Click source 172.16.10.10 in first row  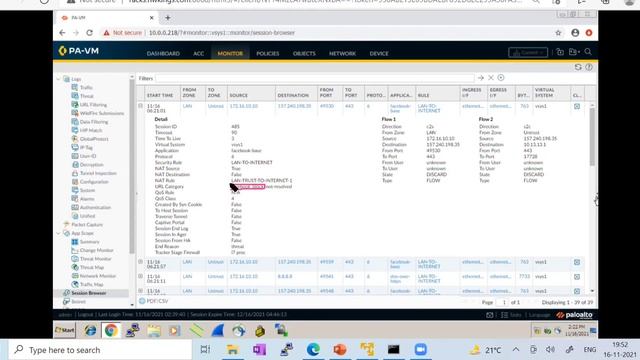coord(244,106)
